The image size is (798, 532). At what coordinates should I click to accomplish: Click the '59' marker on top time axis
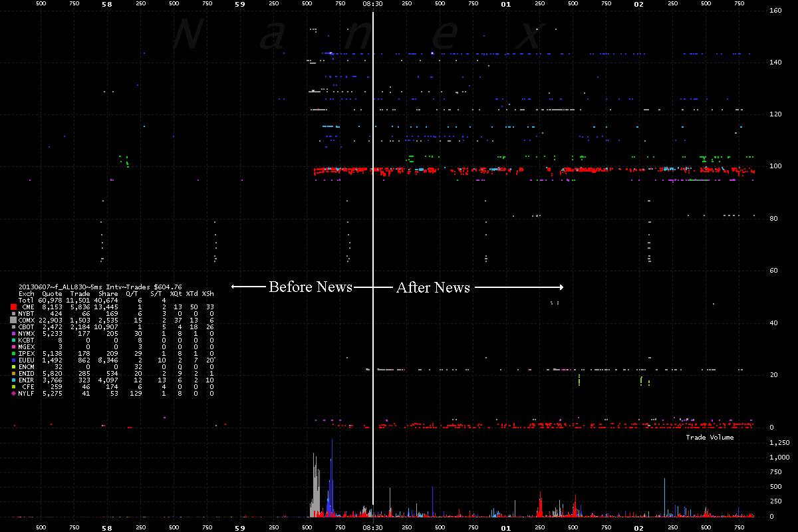(240, 3)
